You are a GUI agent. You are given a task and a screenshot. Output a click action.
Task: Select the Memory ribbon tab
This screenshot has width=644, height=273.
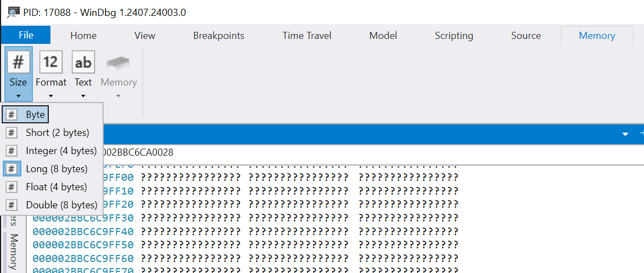[597, 36]
